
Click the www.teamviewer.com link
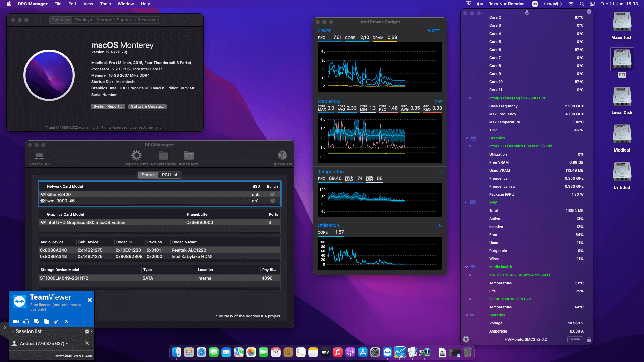coord(74,356)
